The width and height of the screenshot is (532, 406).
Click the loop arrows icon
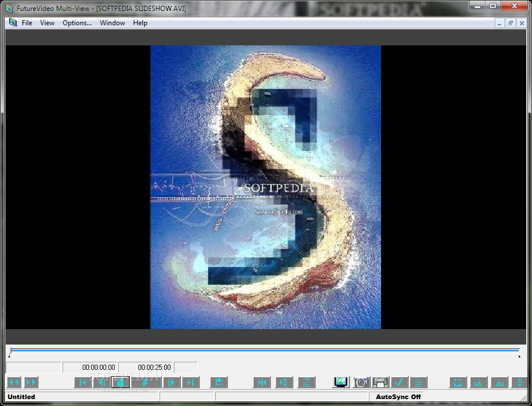click(x=458, y=382)
